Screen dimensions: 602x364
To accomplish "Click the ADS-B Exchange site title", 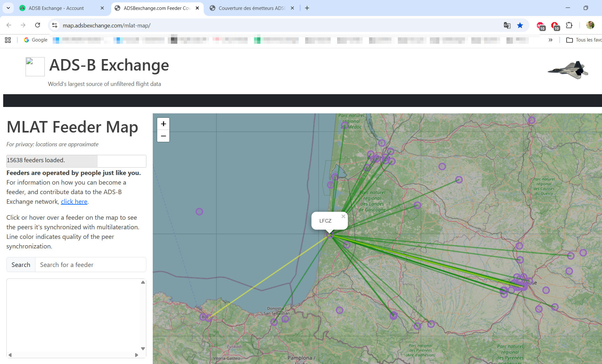I will (x=109, y=65).
